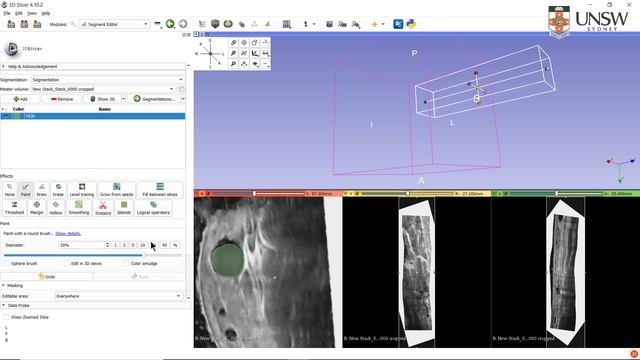Click the Show 3D button
Viewport: 640px width, 360px height.
[x=102, y=99]
